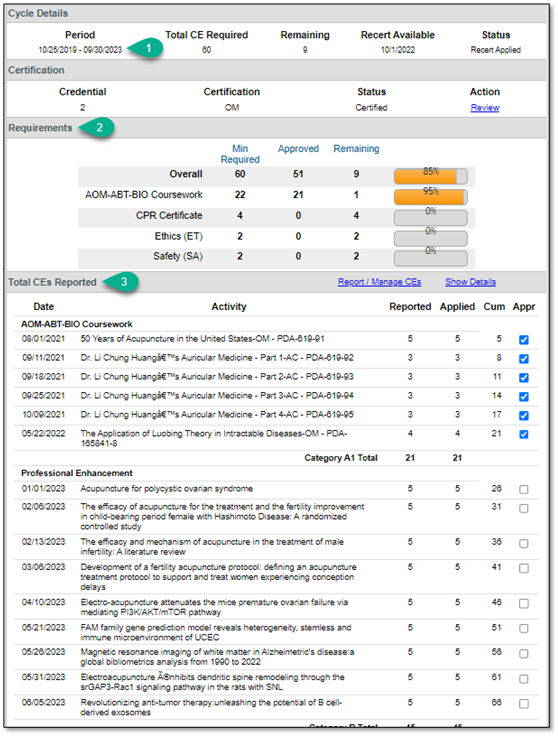Check the 04/10/2023 Electro-acupuncture row checkbox
The height and width of the screenshot is (736, 558).
tap(524, 604)
